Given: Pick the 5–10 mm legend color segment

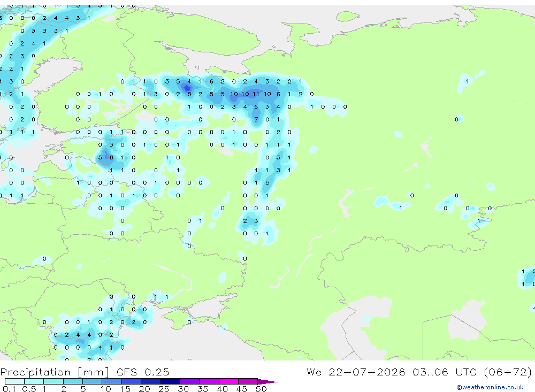Looking at the screenshot, I should tap(93, 381).
